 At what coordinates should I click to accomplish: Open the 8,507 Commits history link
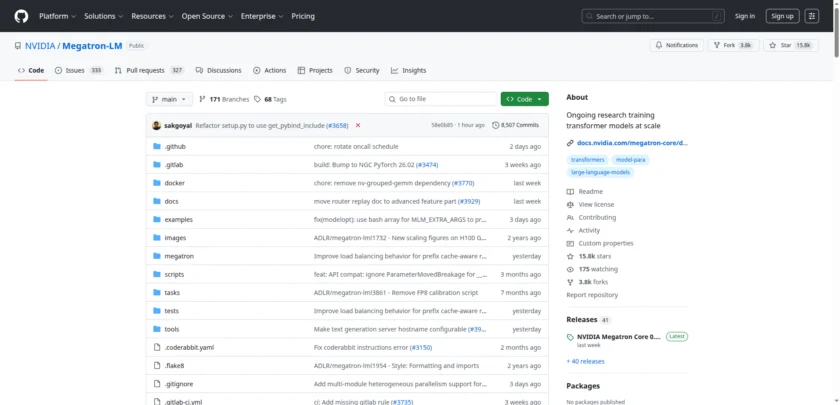pyautogui.click(x=515, y=125)
